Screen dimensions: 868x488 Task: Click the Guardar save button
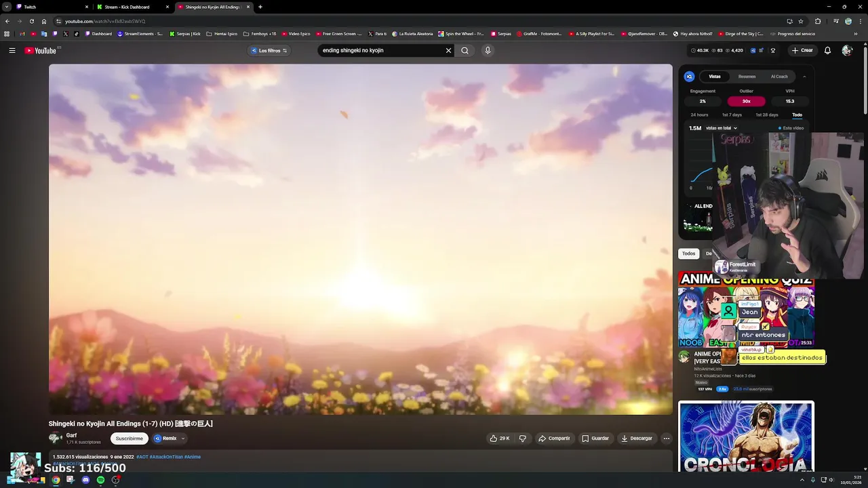point(595,439)
